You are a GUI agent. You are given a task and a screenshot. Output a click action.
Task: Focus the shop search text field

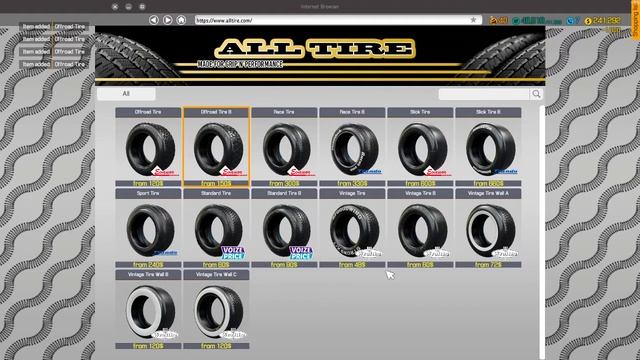point(484,94)
